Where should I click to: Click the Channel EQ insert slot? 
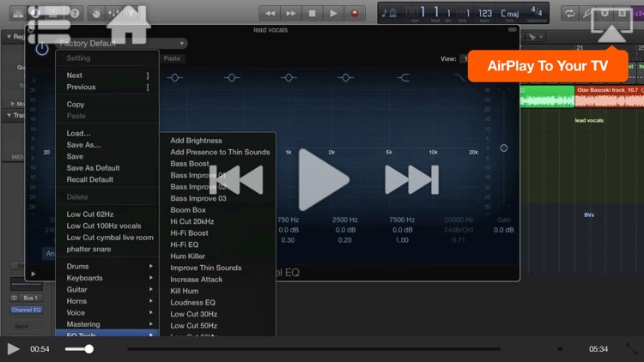coord(27,310)
